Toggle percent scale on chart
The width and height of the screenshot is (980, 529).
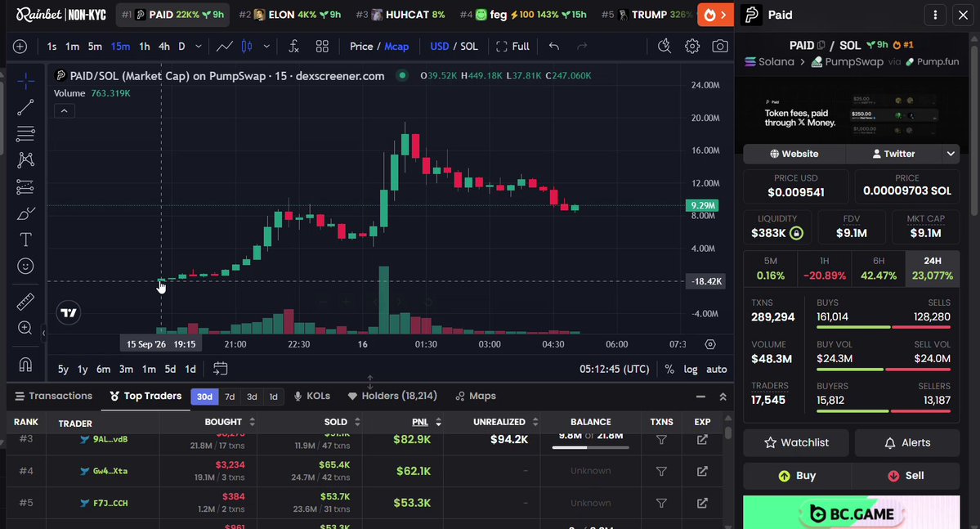click(x=669, y=369)
